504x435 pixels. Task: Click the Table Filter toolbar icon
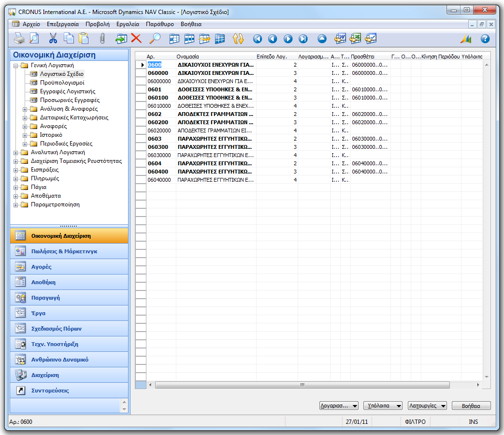tap(189, 39)
